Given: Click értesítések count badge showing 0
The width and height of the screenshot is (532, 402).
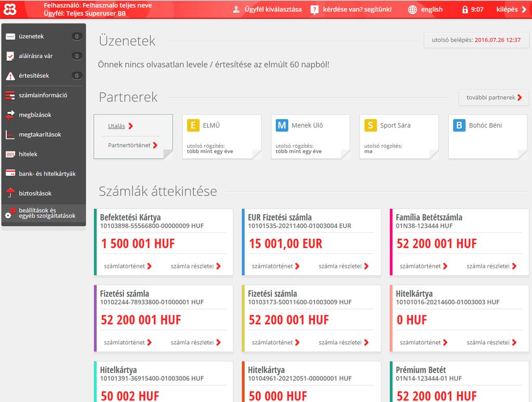Looking at the screenshot, I should (77, 76).
